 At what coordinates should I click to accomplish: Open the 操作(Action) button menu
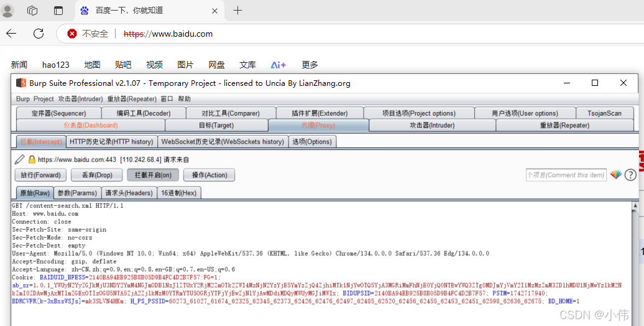click(209, 175)
